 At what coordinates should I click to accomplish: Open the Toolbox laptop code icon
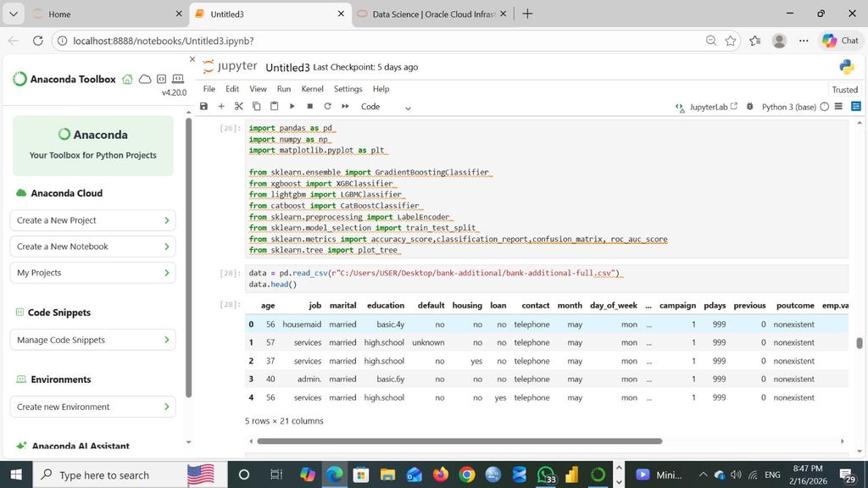(178, 79)
